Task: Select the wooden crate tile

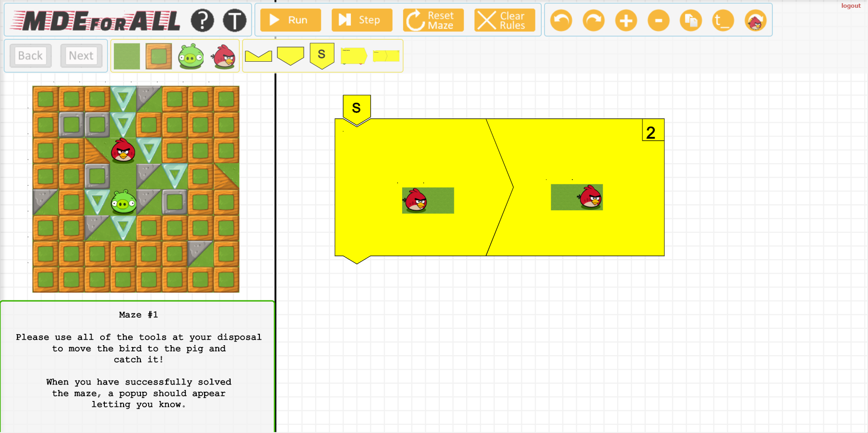Action: click(x=159, y=56)
